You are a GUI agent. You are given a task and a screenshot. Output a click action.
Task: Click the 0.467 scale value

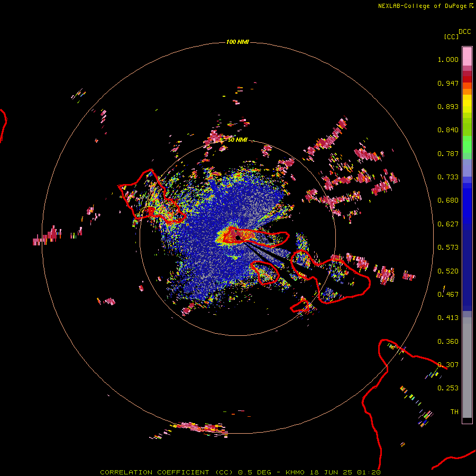point(448,295)
